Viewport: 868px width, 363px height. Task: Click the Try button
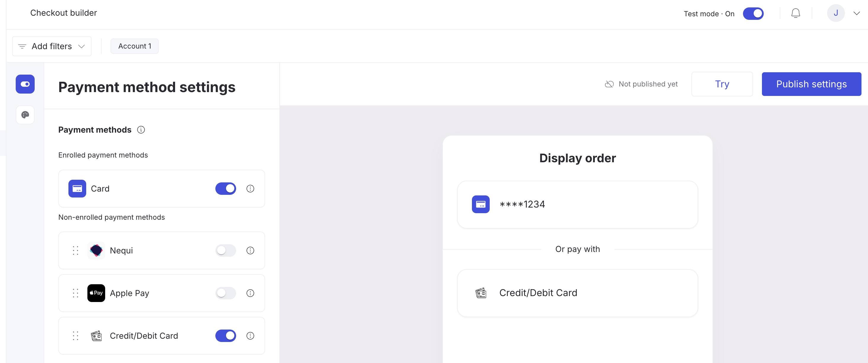tap(722, 84)
